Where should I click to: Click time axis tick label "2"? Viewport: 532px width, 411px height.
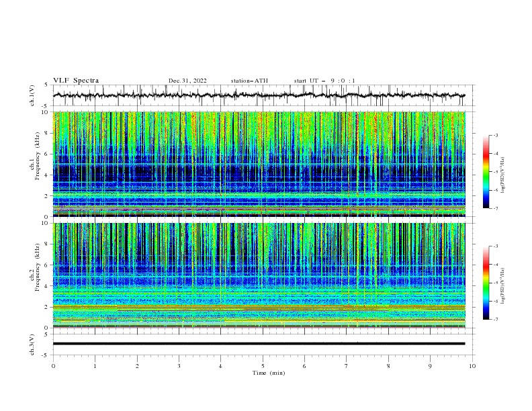pos(137,366)
